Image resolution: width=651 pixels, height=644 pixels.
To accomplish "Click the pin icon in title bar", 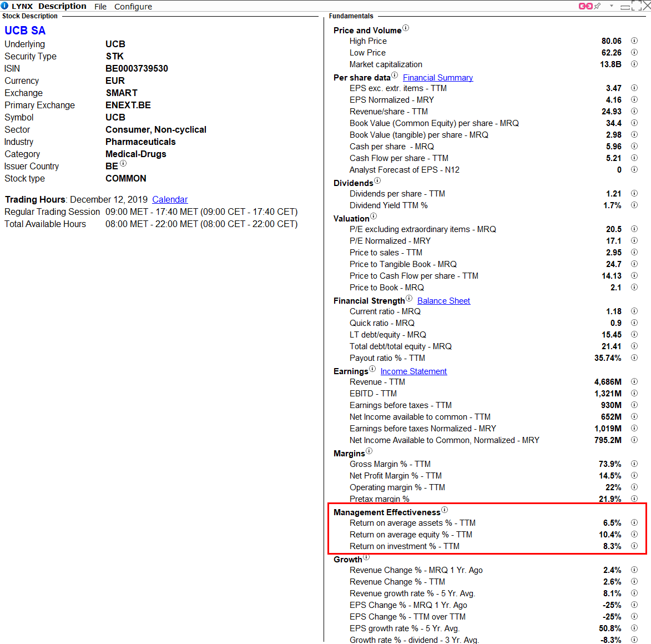I will [597, 6].
